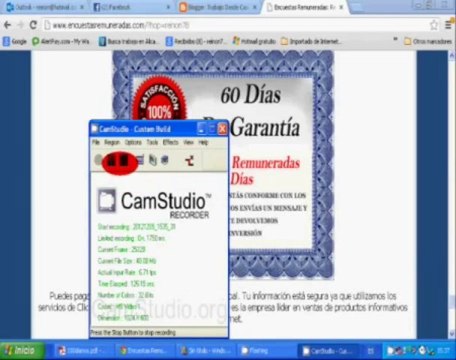Screen dimensions: 456x360
Task: Open the Help menu in CamStudio
Action: pyautogui.click(x=203, y=142)
